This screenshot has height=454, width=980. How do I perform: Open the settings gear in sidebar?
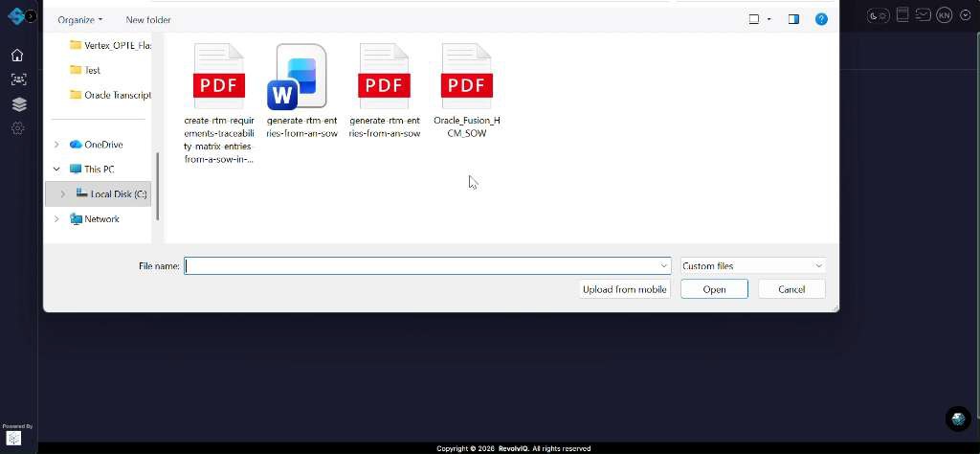coord(17,128)
